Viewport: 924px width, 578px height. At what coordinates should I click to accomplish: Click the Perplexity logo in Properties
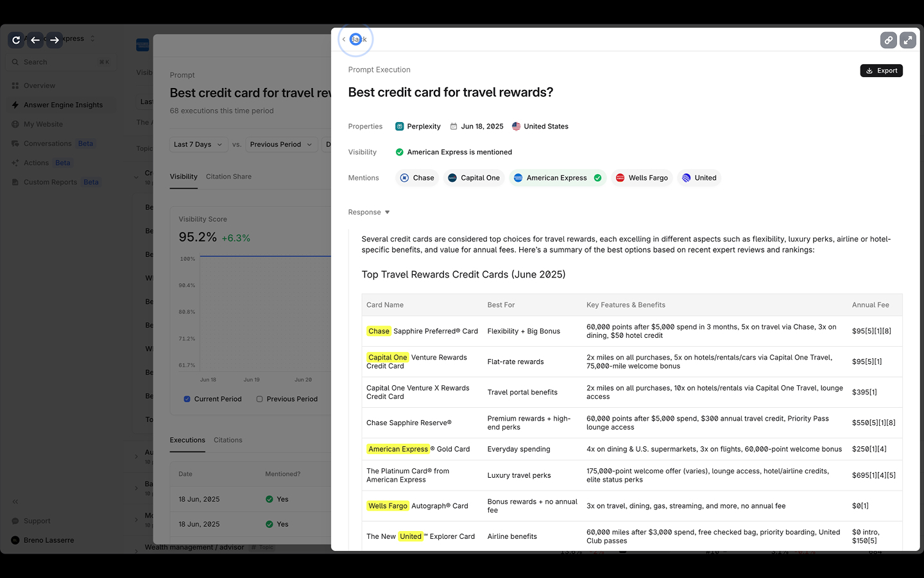point(400,127)
